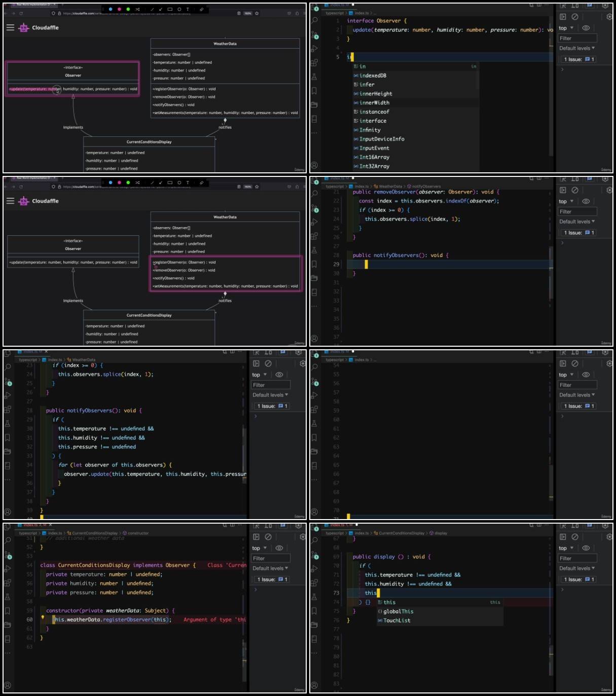Select the TouchList autocomplete suggestion
Screen dimensions: 616x696
pos(440,620)
